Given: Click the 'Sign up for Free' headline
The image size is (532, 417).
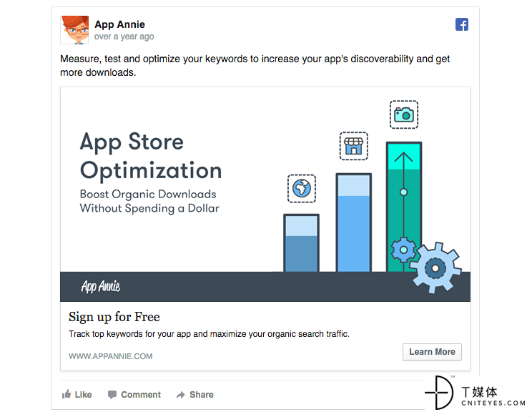Looking at the screenshot, I should point(114,317).
